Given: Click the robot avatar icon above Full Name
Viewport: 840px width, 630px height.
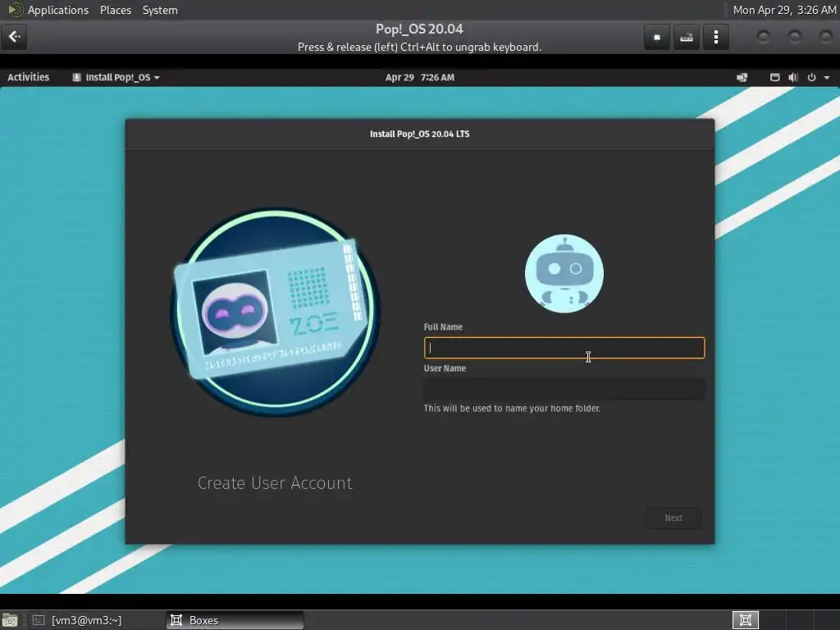Looking at the screenshot, I should coord(564,273).
